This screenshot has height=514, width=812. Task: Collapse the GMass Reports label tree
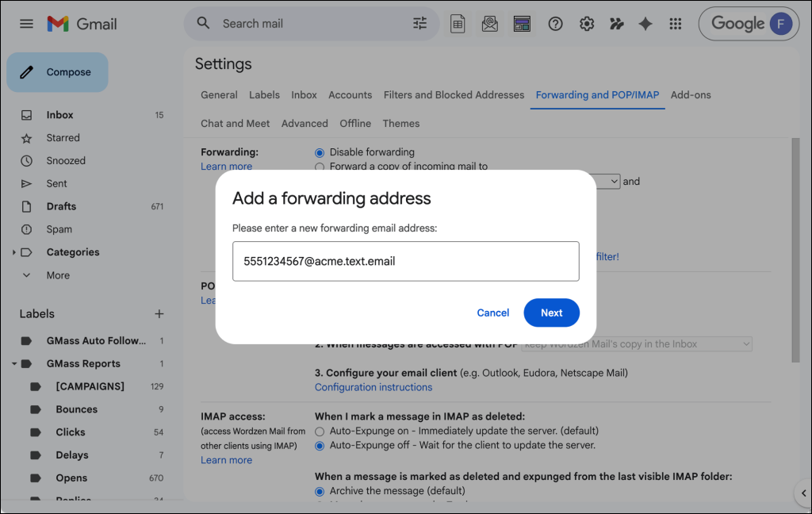click(x=14, y=364)
